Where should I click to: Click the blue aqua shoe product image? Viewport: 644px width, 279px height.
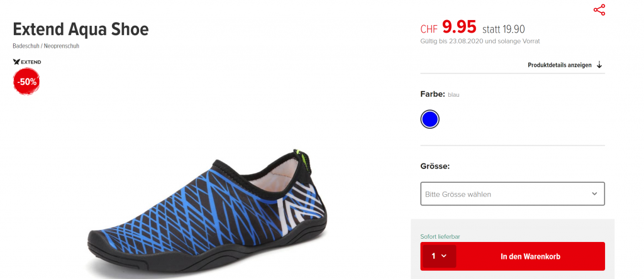(208, 214)
